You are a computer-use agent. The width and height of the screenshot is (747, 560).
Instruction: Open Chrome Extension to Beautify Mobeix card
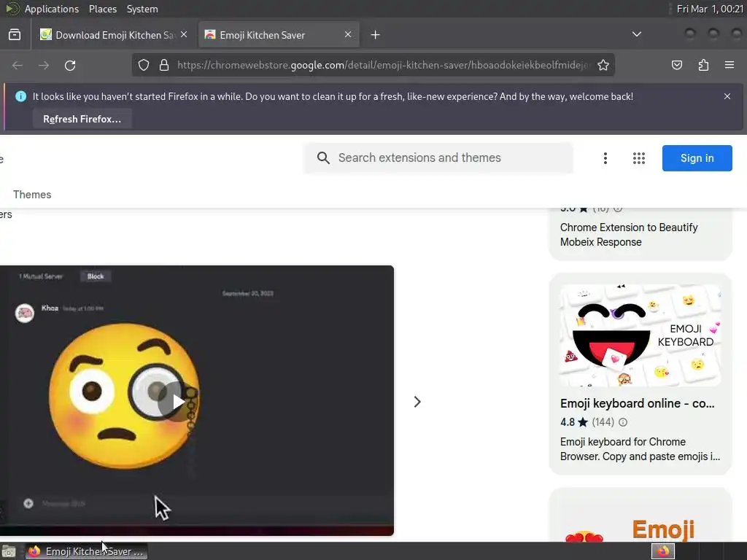click(640, 233)
